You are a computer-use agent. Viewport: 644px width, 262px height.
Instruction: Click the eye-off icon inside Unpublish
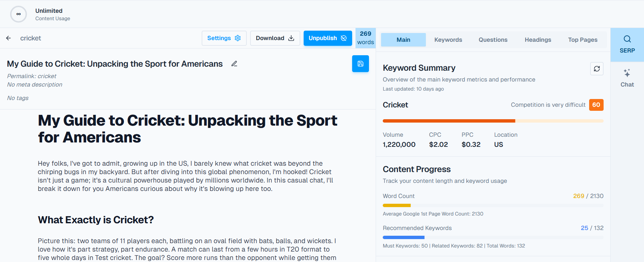(344, 38)
